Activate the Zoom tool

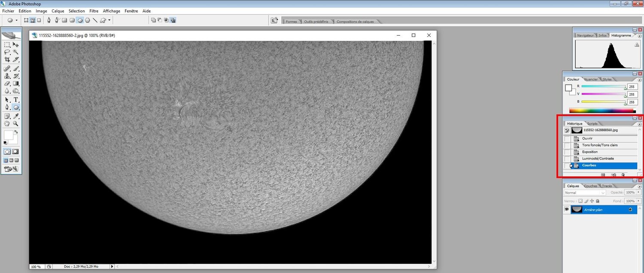click(x=16, y=124)
